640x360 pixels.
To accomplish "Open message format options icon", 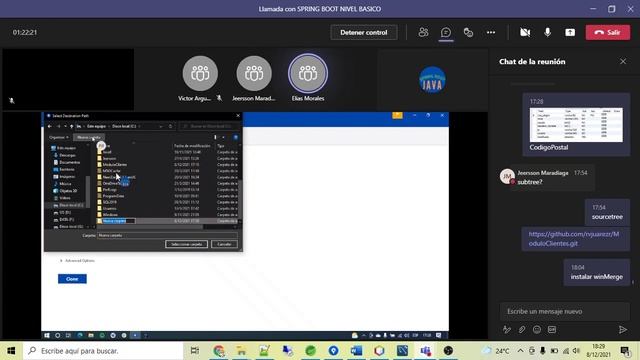I will (x=507, y=329).
